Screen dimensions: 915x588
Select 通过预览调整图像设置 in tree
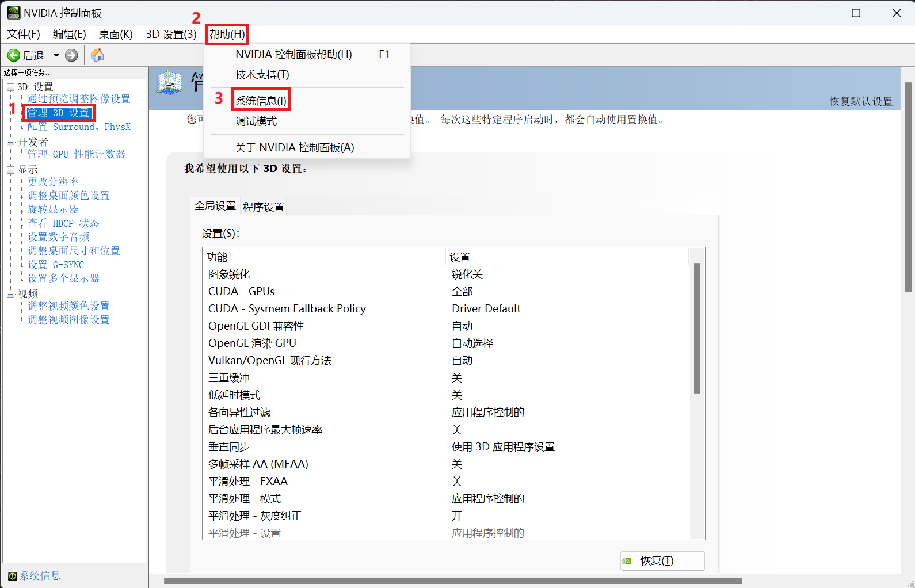(x=79, y=99)
